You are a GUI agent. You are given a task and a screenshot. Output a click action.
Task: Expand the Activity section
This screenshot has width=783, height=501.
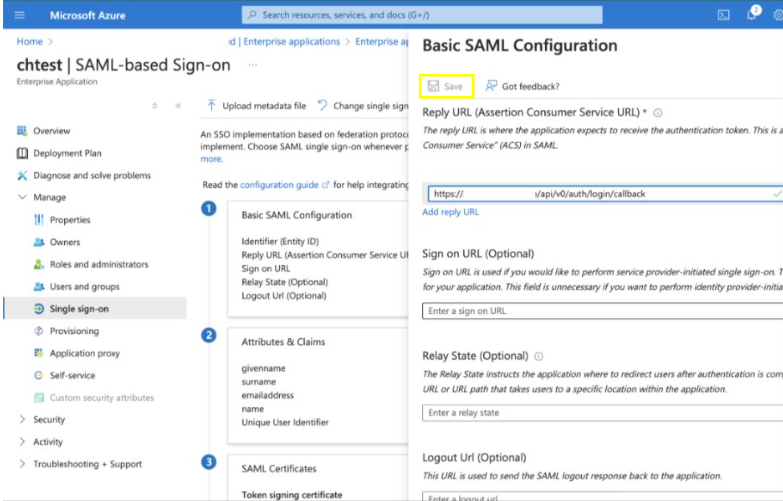pyautogui.click(x=22, y=442)
